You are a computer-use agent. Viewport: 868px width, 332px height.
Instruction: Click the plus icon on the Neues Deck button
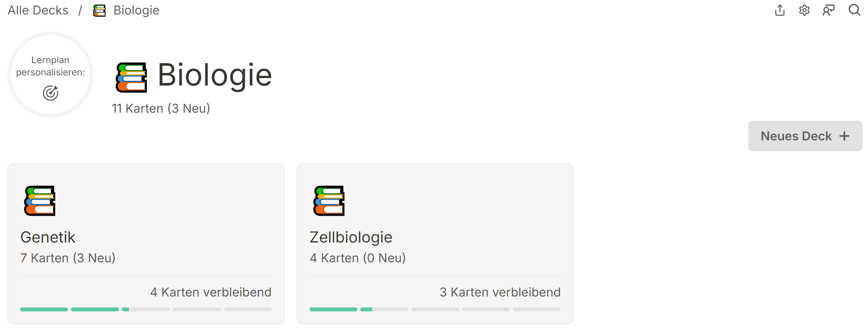click(844, 136)
